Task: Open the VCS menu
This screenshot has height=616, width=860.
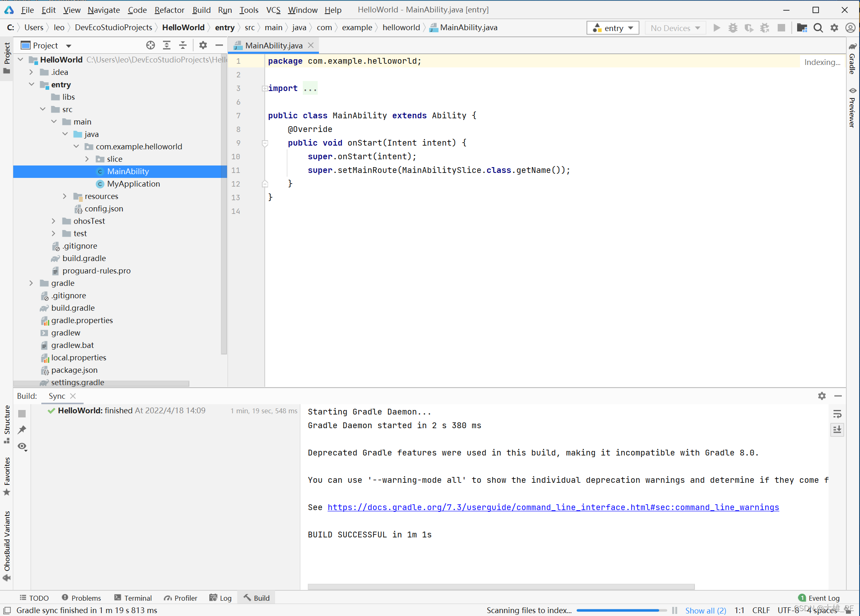Action: [273, 10]
